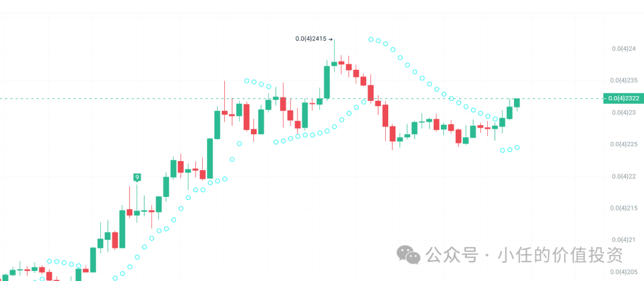The height and width of the screenshot is (281, 644).
Task: Click the 0.0{4}205 axis label at bottom
Action: tap(625, 272)
